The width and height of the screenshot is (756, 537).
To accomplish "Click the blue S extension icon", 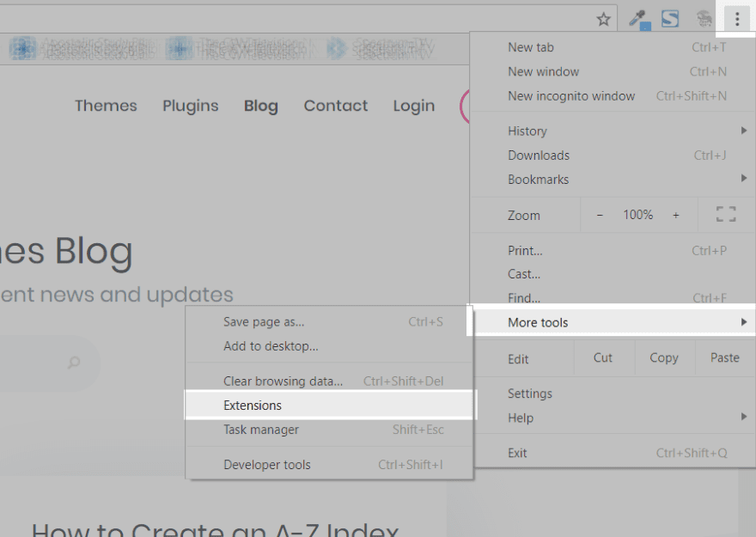I will point(670,19).
